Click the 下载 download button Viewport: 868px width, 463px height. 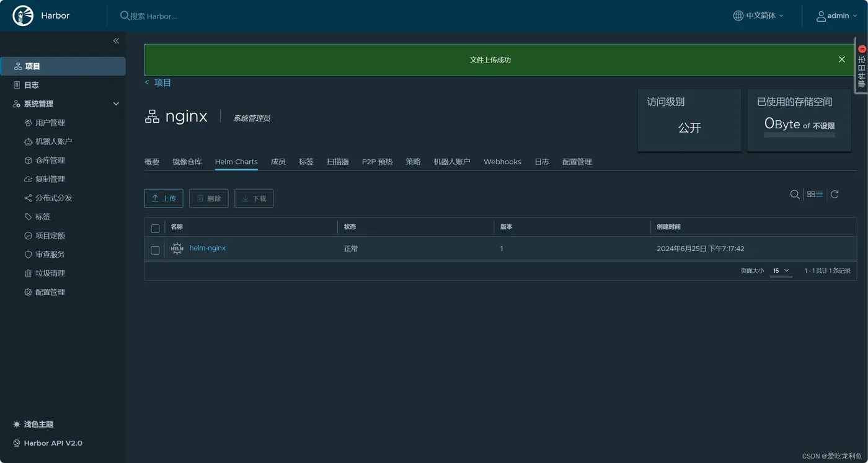(254, 198)
